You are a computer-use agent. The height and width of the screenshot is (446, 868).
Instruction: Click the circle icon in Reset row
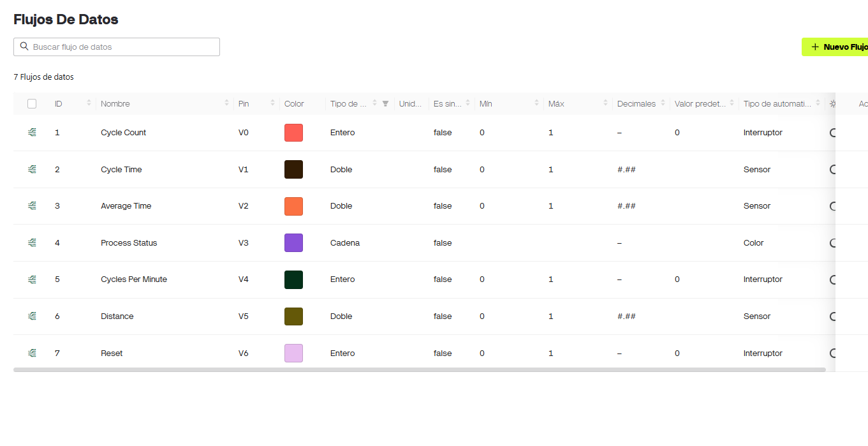(x=832, y=353)
